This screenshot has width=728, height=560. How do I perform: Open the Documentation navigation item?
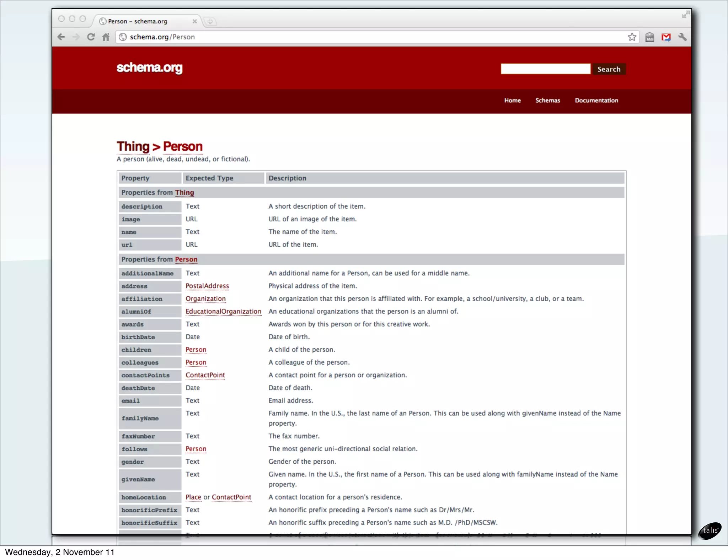596,101
